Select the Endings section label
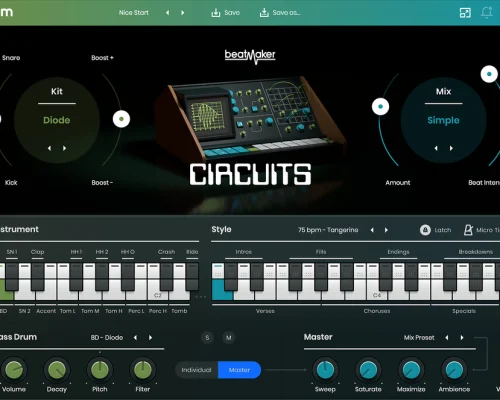The height and width of the screenshot is (400, 500). [x=398, y=252]
